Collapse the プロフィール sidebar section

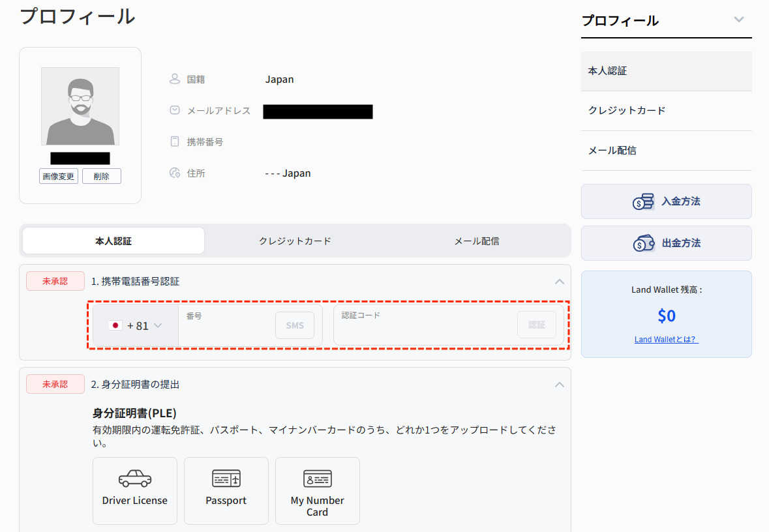point(739,20)
